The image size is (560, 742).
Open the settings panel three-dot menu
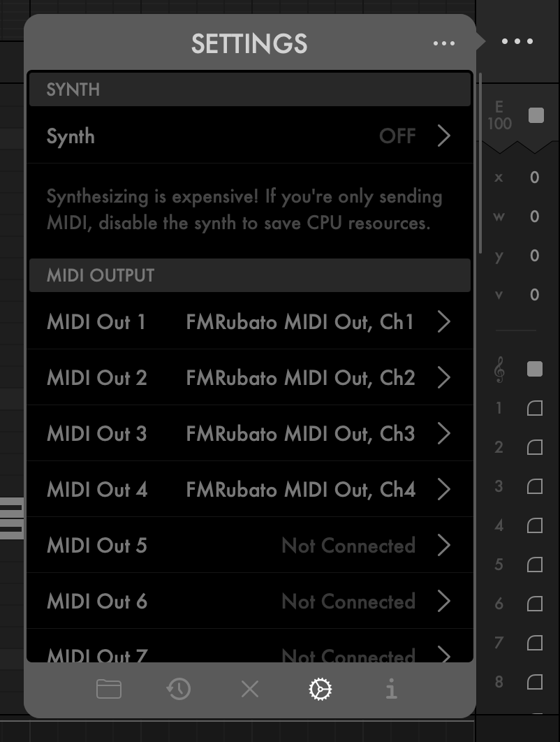[444, 43]
